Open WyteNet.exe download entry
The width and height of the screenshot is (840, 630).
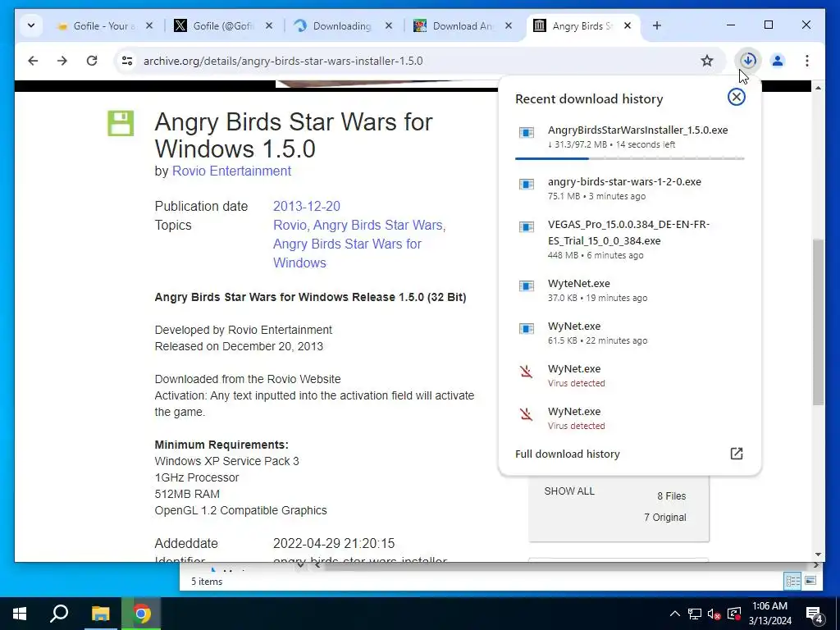[629, 290]
